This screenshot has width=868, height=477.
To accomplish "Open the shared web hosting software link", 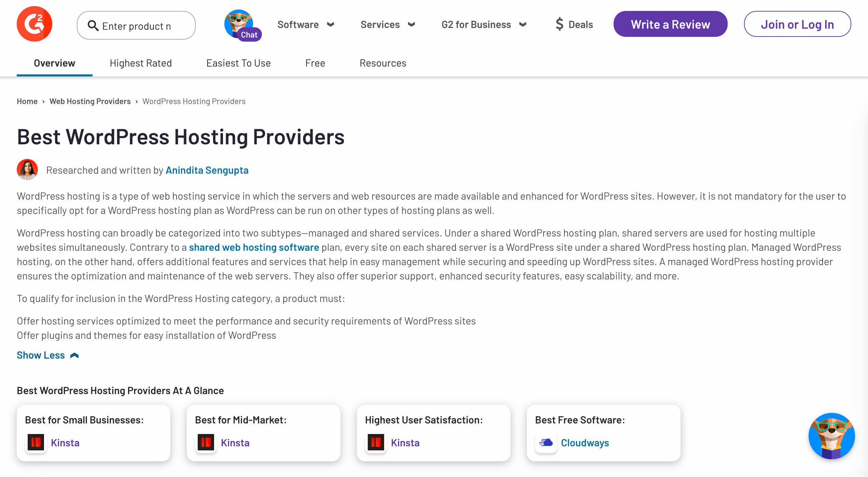I will [254, 247].
